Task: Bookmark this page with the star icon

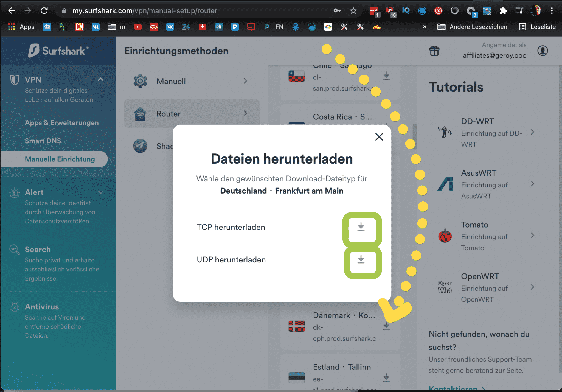Action: click(x=353, y=11)
